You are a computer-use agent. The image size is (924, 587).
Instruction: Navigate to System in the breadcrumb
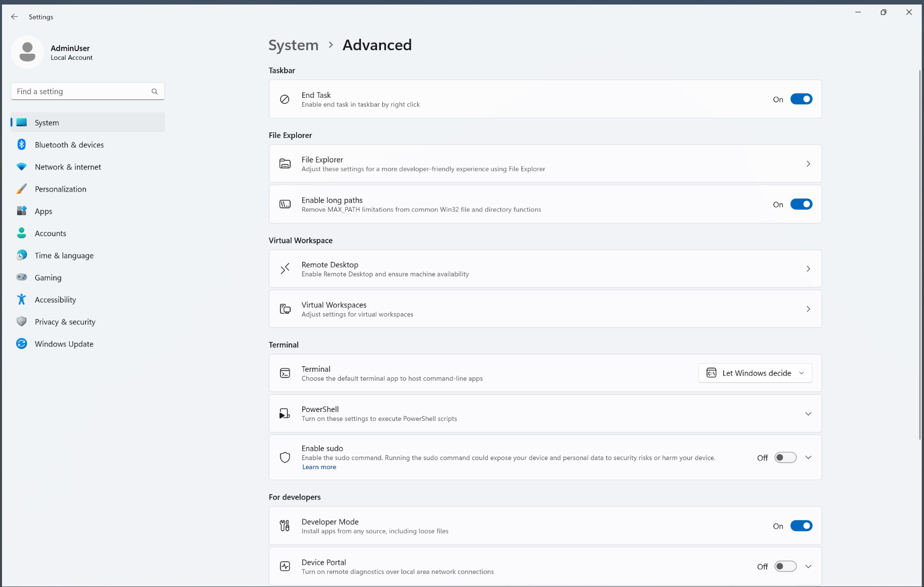click(x=294, y=45)
